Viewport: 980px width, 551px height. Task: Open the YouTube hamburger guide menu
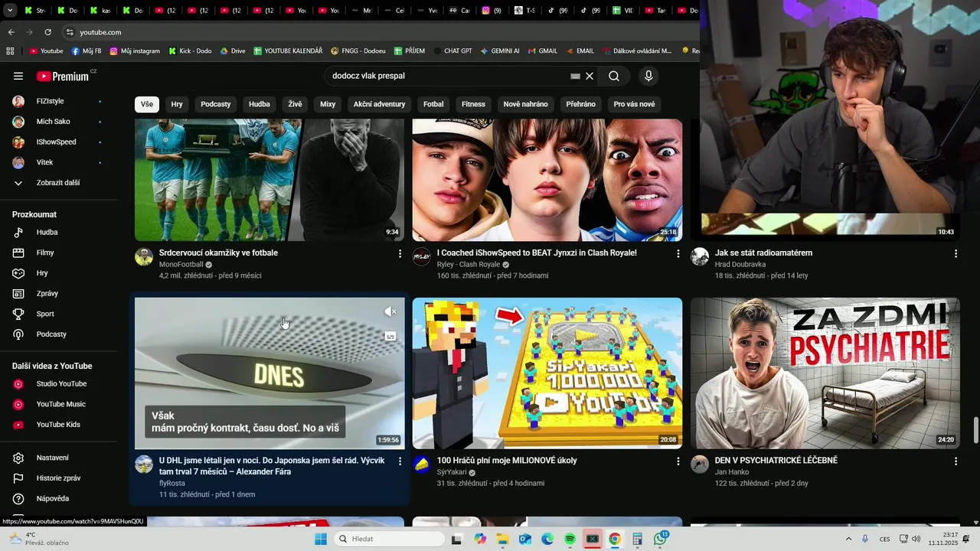[x=18, y=76]
